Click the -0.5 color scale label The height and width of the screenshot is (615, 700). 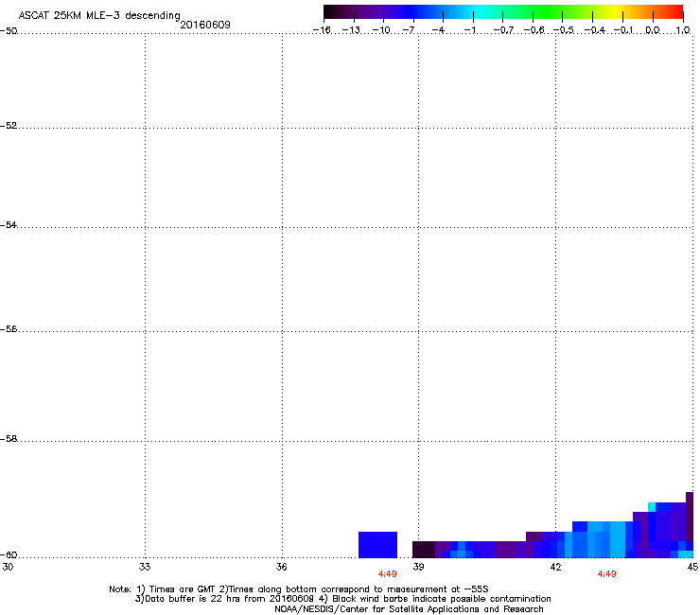564,30
